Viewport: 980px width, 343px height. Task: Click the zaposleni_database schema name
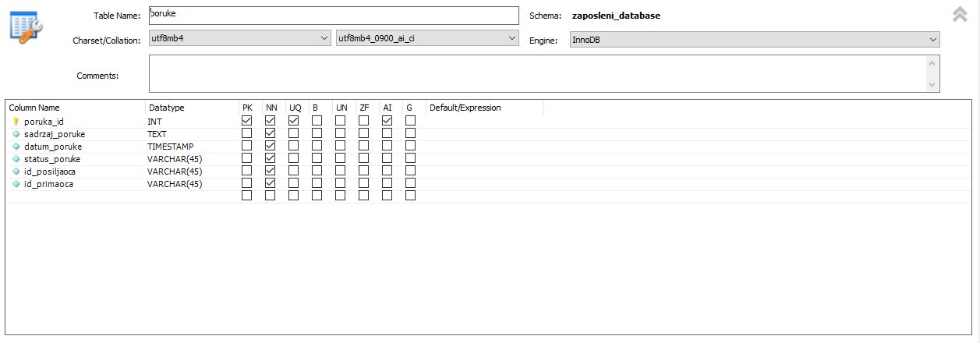tap(616, 16)
